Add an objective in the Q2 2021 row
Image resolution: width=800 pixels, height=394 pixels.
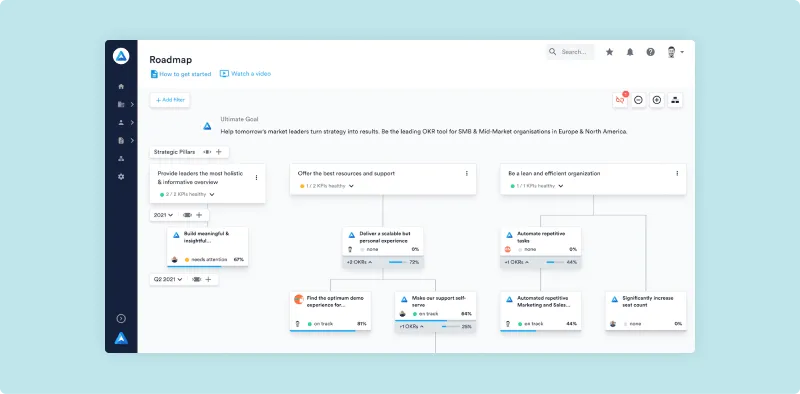tap(208, 280)
